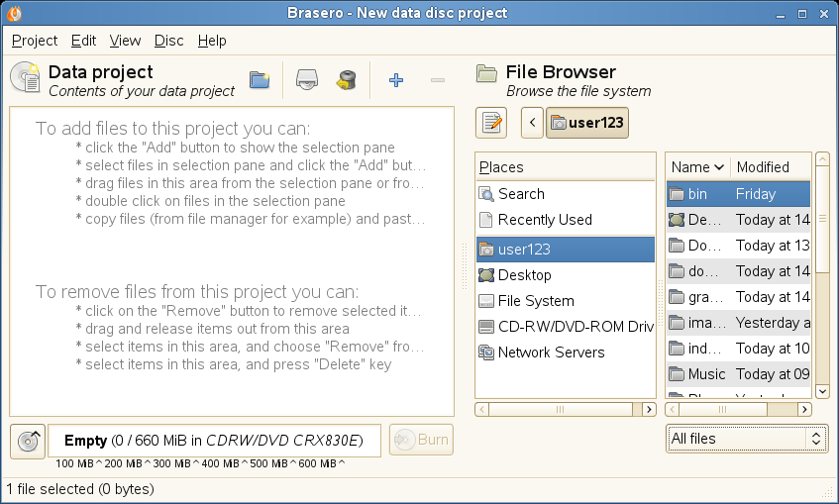This screenshot has height=504, width=839.
Task: Click the Network Servers icon
Action: click(485, 353)
